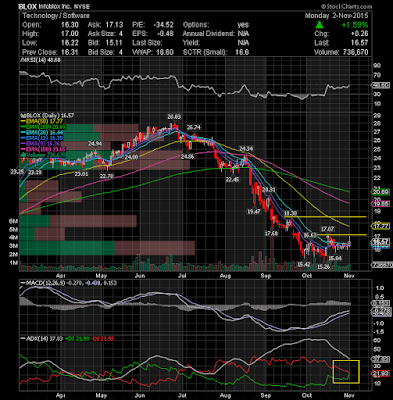Click the Low: 16.22 value
Screen dimensions: 393x400
click(x=70, y=43)
